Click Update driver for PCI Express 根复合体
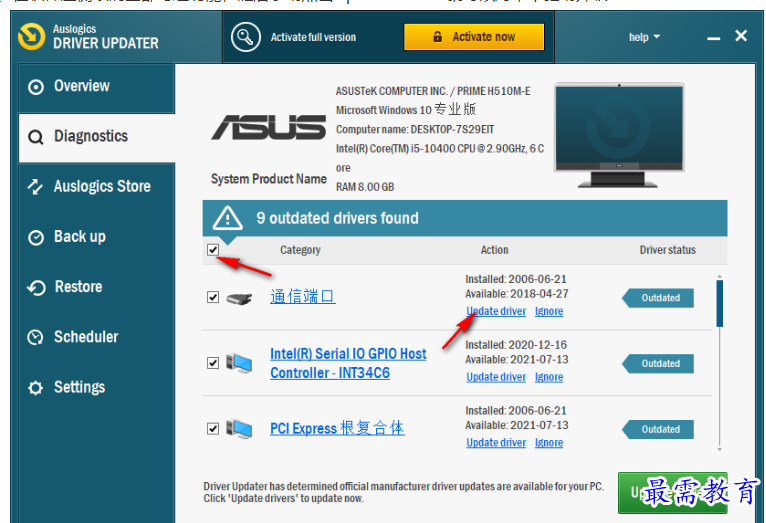The height and width of the screenshot is (523, 766). tap(496, 443)
